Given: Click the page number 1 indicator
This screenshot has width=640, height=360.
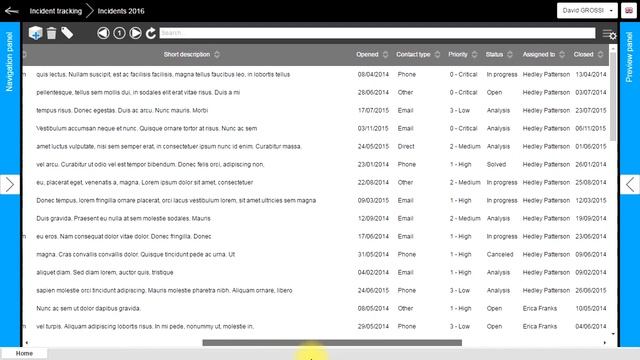Looking at the screenshot, I should (119, 33).
